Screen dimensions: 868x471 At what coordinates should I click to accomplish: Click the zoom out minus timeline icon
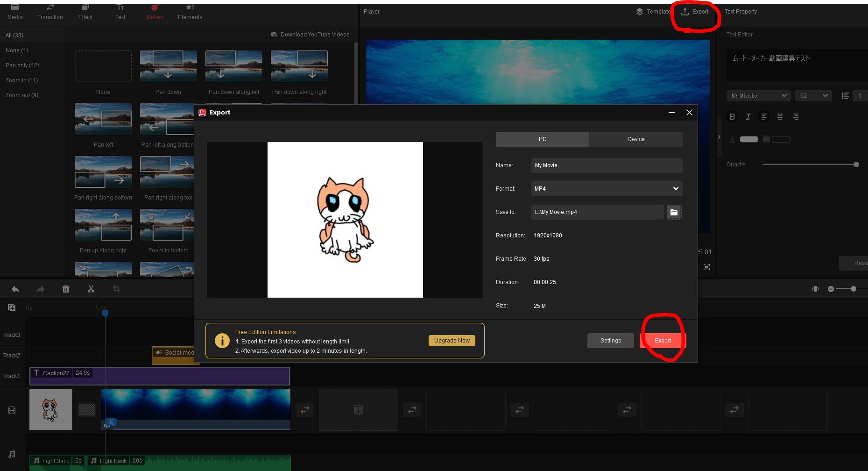[x=831, y=289]
